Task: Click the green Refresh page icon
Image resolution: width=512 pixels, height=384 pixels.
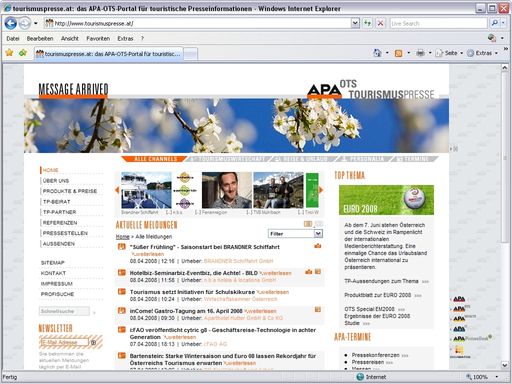Action: [367, 23]
